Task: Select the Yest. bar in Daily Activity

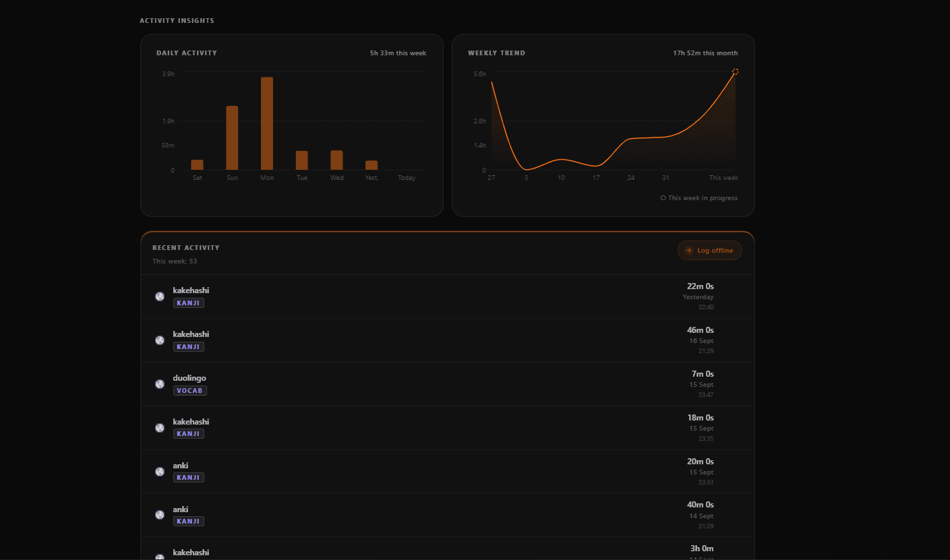Action: 372,165
